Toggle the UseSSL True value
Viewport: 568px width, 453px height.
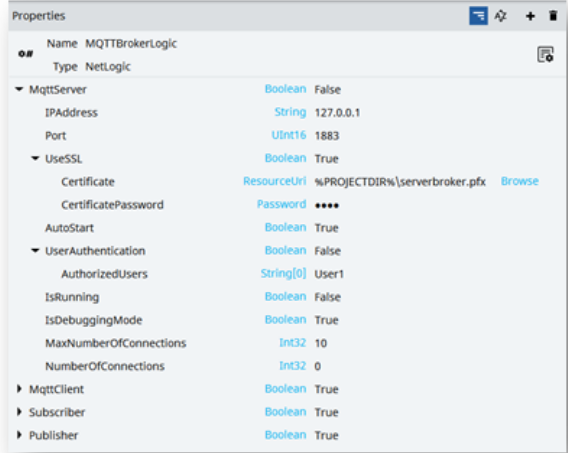(x=326, y=159)
